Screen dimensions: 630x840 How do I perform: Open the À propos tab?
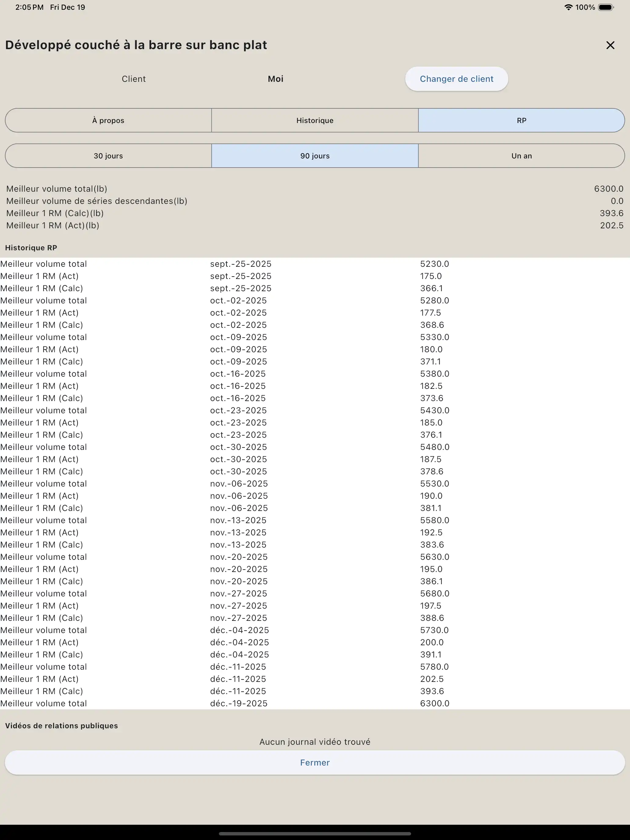tap(108, 120)
